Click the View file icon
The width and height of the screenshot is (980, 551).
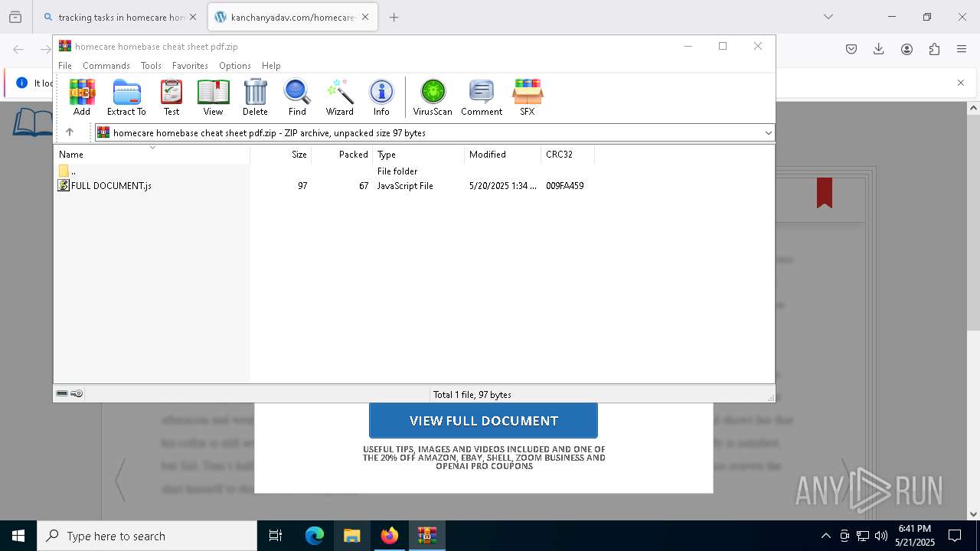point(213,97)
